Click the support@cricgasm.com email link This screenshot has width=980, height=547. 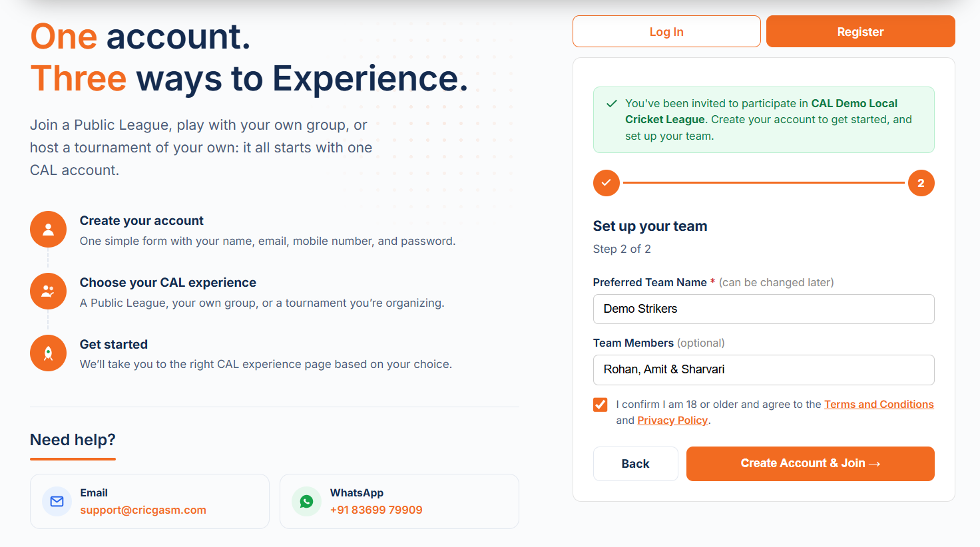143,510
